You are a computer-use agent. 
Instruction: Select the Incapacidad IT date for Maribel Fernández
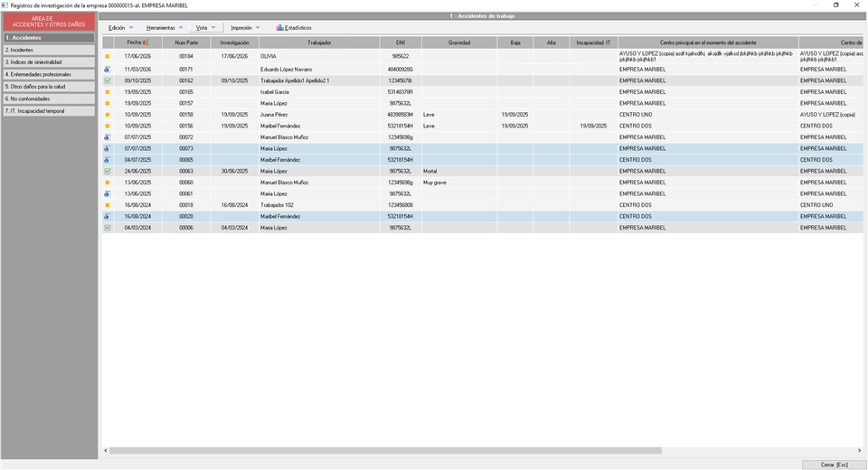coord(593,127)
